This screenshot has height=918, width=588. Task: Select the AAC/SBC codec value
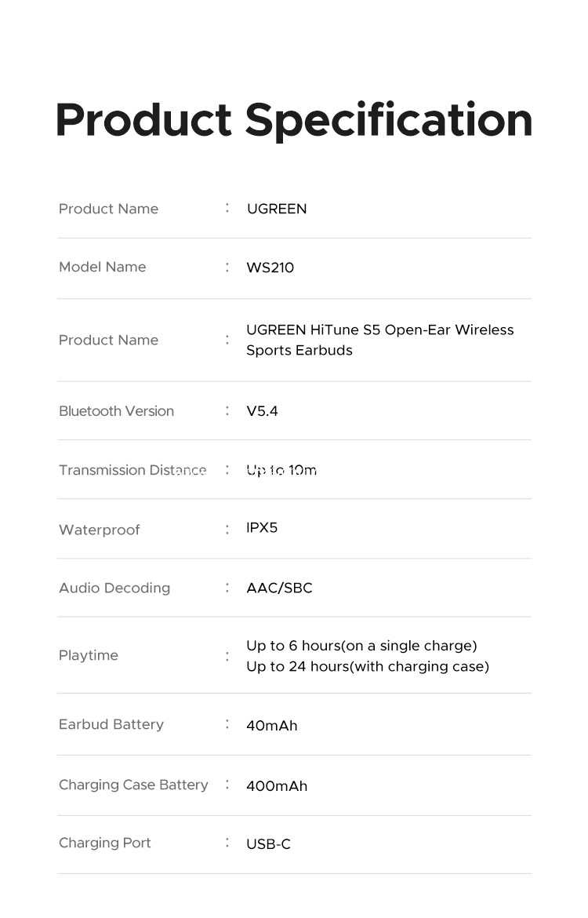pyautogui.click(x=279, y=588)
